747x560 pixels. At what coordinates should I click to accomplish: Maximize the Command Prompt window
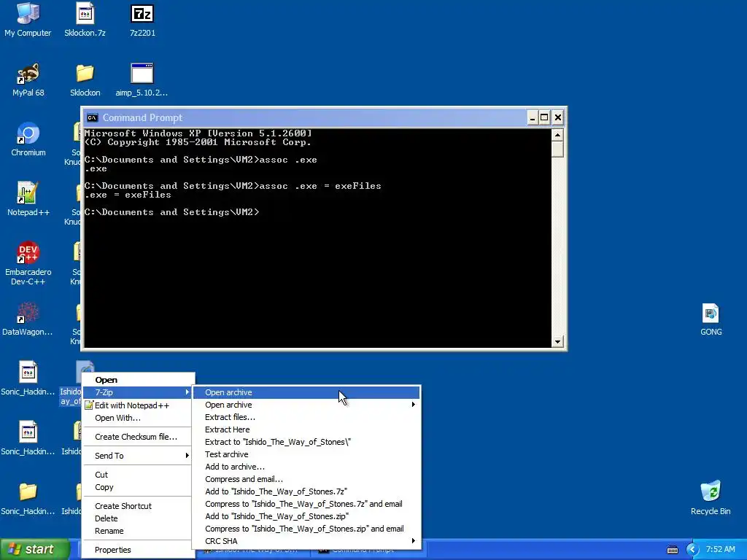[x=544, y=117]
